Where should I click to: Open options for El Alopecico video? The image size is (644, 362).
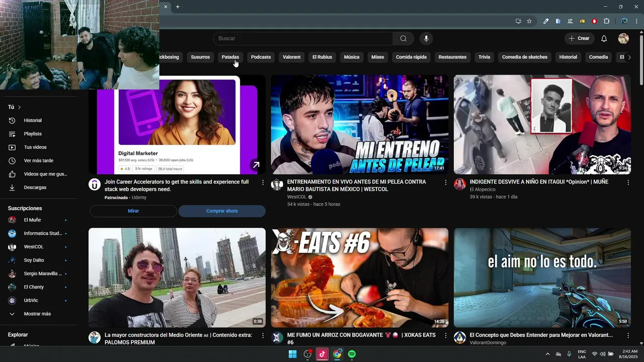(x=628, y=183)
